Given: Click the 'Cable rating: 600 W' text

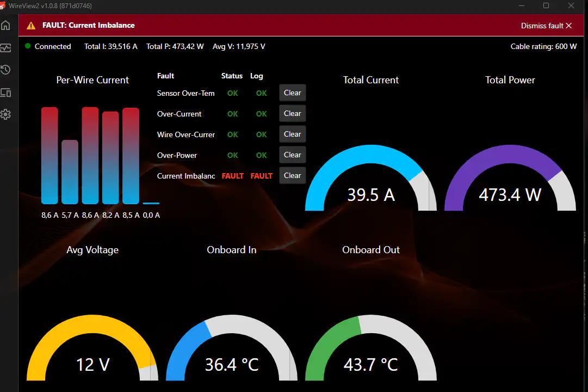Looking at the screenshot, I should click(543, 46).
